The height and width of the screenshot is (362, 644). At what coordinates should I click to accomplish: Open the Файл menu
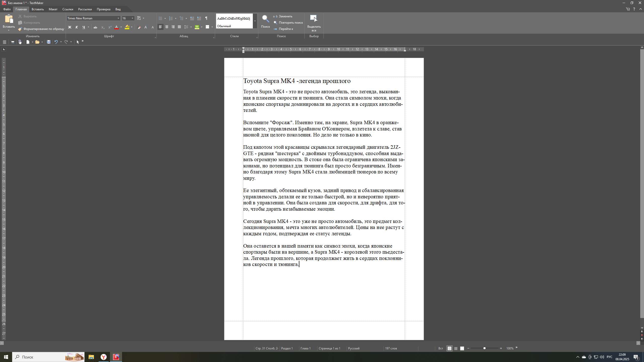[x=7, y=9]
